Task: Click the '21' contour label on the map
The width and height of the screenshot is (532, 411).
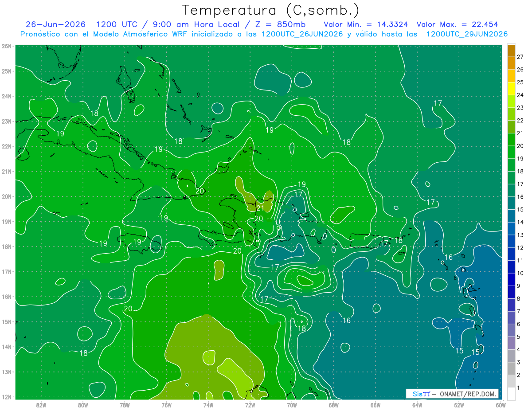Action: click(x=260, y=208)
